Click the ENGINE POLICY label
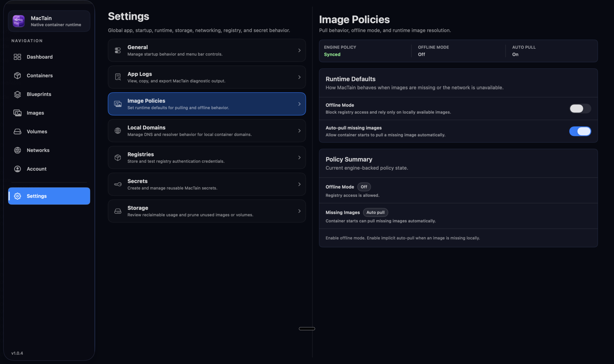Image resolution: width=614 pixels, height=364 pixels. [340, 47]
